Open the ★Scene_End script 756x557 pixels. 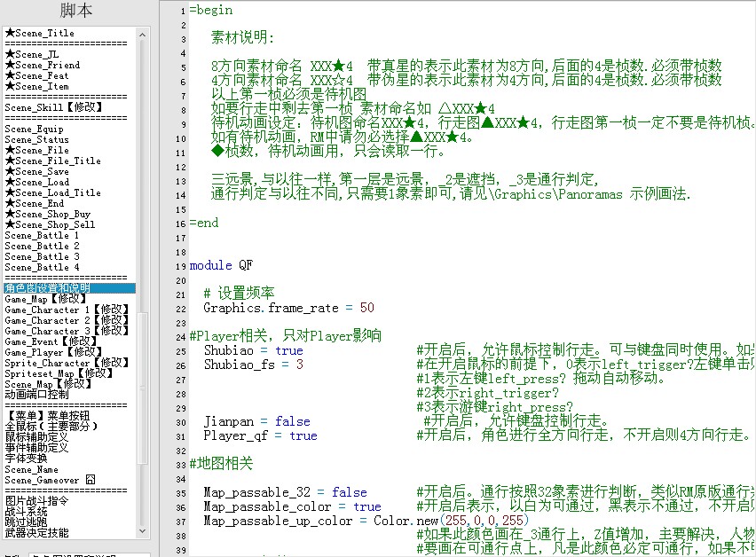35,203
